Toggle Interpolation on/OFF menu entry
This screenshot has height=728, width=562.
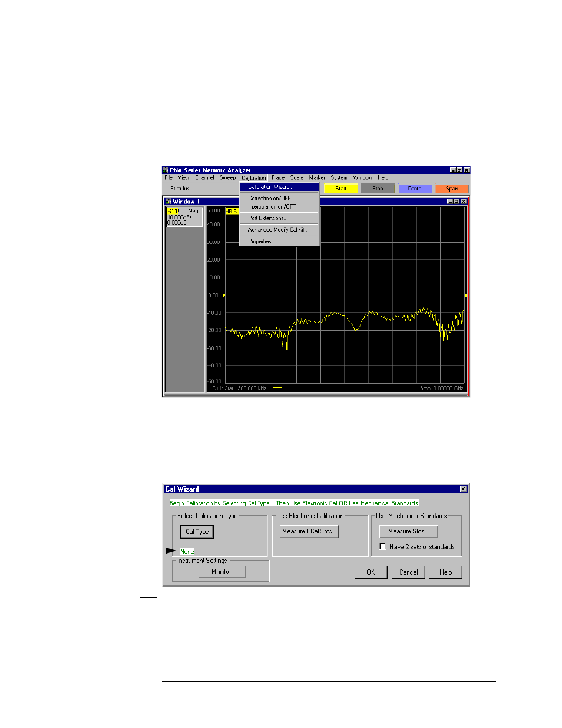tap(279, 206)
